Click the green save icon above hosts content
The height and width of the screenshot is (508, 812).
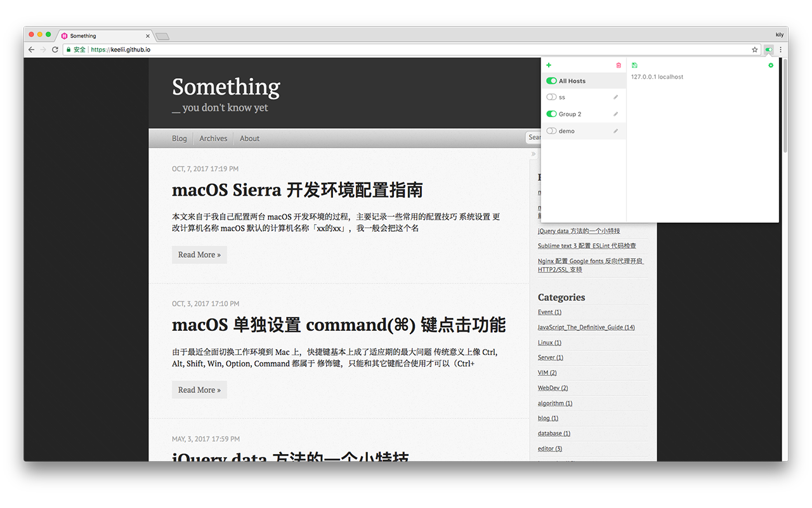click(x=634, y=65)
